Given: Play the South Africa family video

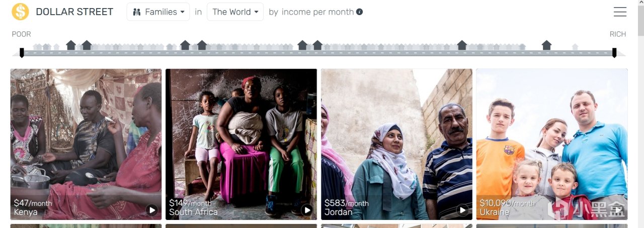Looking at the screenshot, I should pyautogui.click(x=306, y=209).
